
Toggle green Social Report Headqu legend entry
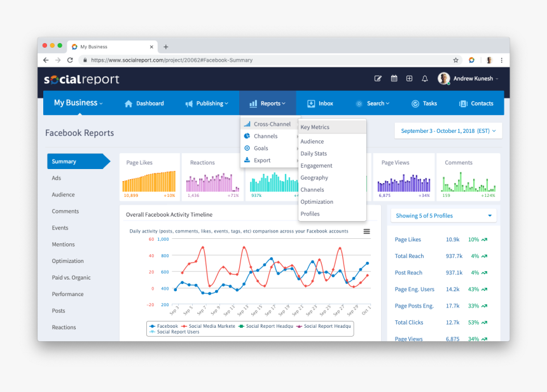[266, 326]
